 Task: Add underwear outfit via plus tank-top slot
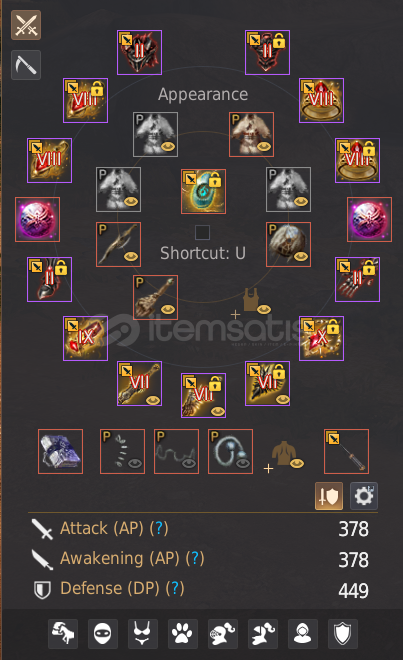pyautogui.click(x=251, y=302)
